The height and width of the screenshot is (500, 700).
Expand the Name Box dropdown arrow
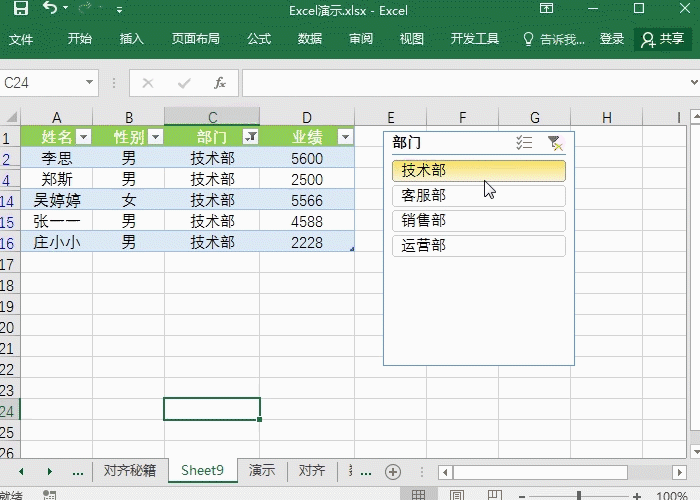click(x=90, y=83)
